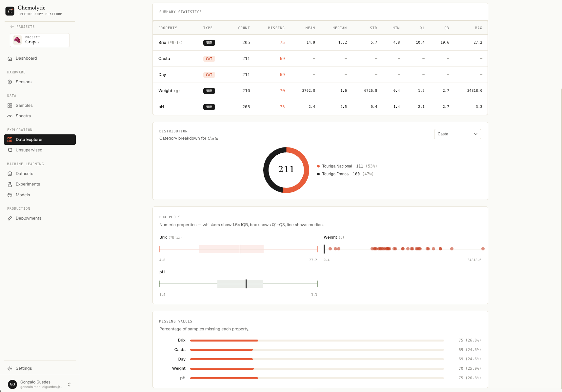Click the back arrow next to Projects

coord(12,27)
